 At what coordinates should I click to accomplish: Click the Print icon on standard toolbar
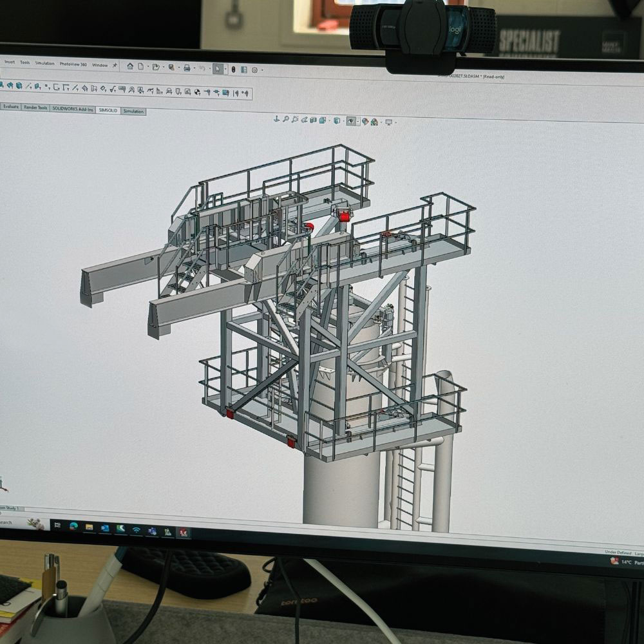[x=188, y=65]
